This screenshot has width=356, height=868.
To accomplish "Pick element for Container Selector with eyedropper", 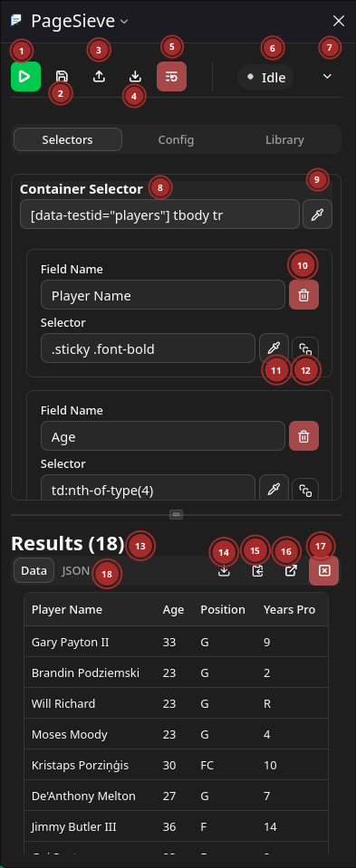I will [317, 215].
